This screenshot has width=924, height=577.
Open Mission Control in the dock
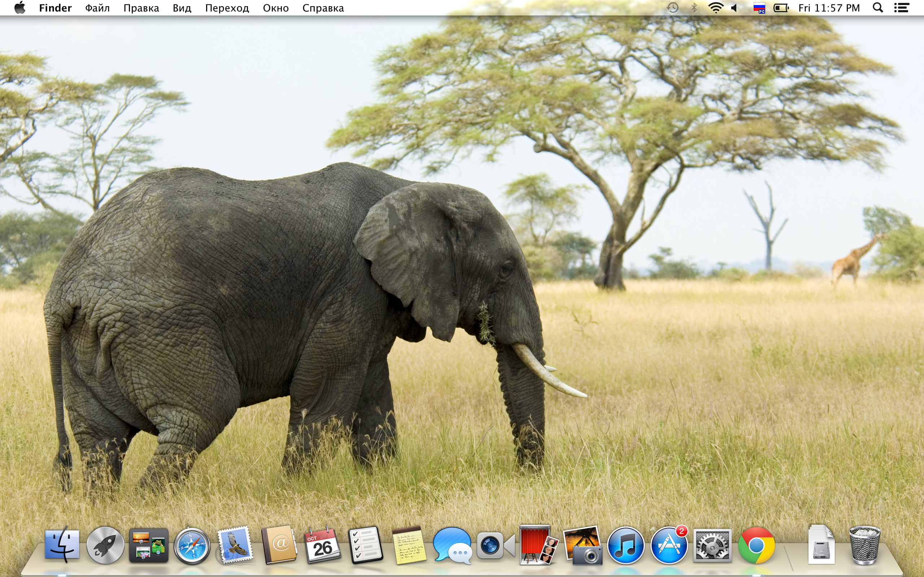point(149,546)
